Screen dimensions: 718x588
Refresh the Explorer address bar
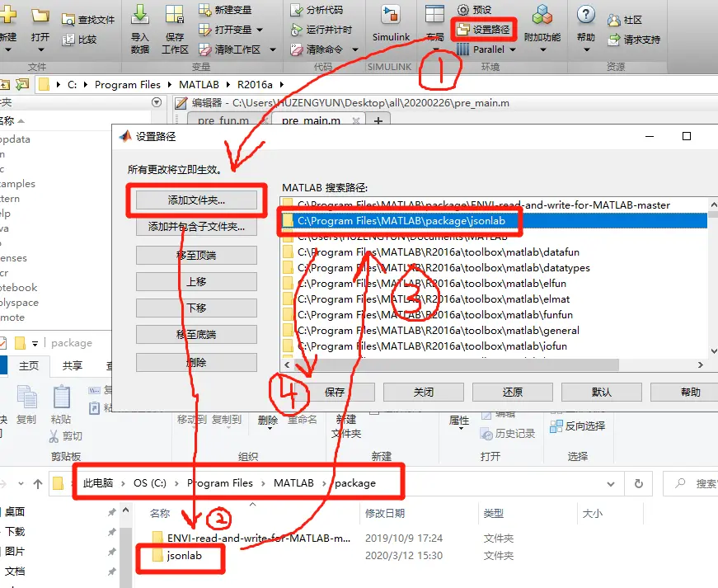coord(638,483)
